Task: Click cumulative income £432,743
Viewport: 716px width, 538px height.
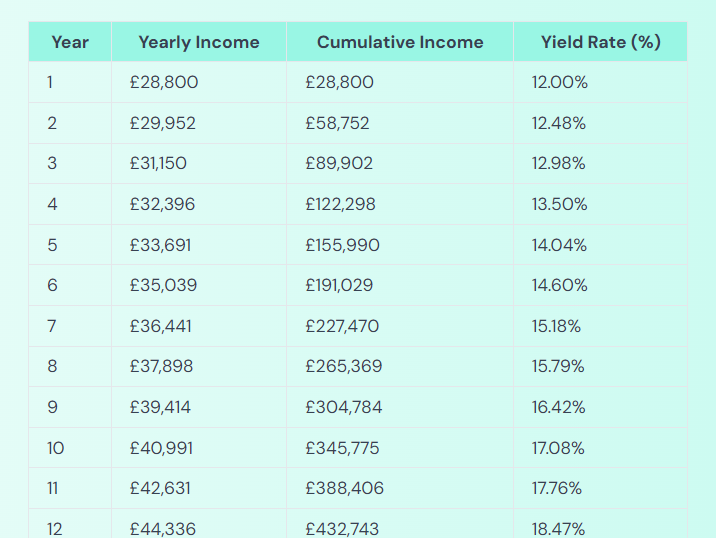Action: pyautogui.click(x=343, y=528)
